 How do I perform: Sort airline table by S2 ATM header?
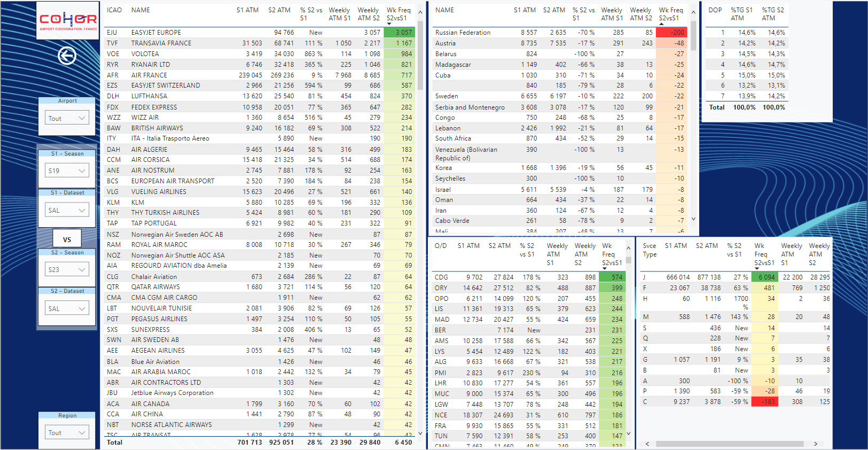(279, 10)
